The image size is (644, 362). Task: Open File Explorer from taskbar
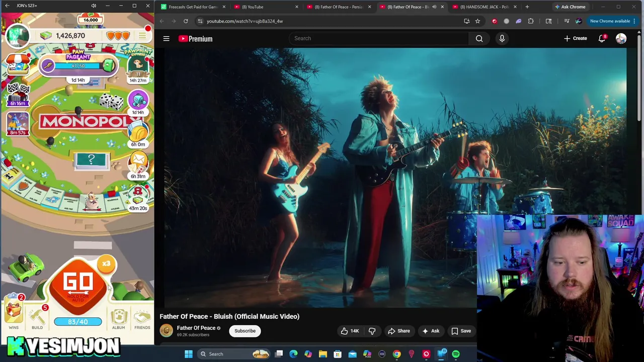coord(323,354)
